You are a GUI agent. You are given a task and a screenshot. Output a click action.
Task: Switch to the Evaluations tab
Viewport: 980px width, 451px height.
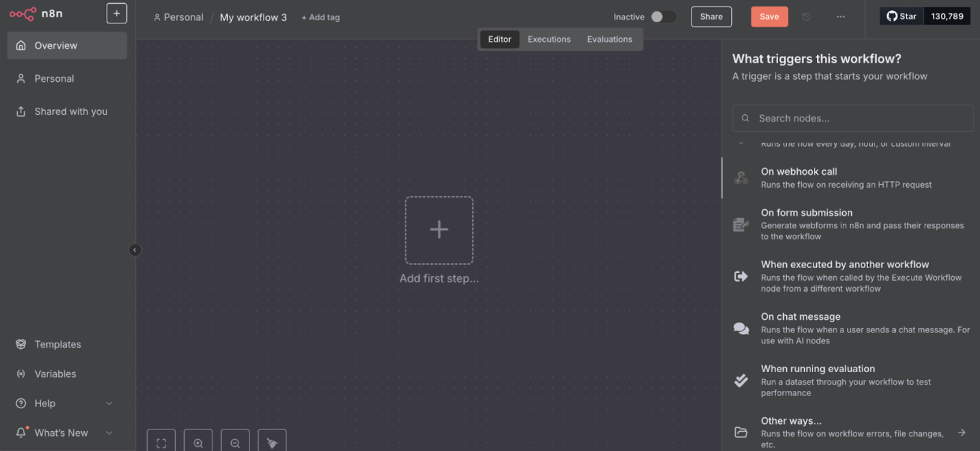tap(609, 39)
